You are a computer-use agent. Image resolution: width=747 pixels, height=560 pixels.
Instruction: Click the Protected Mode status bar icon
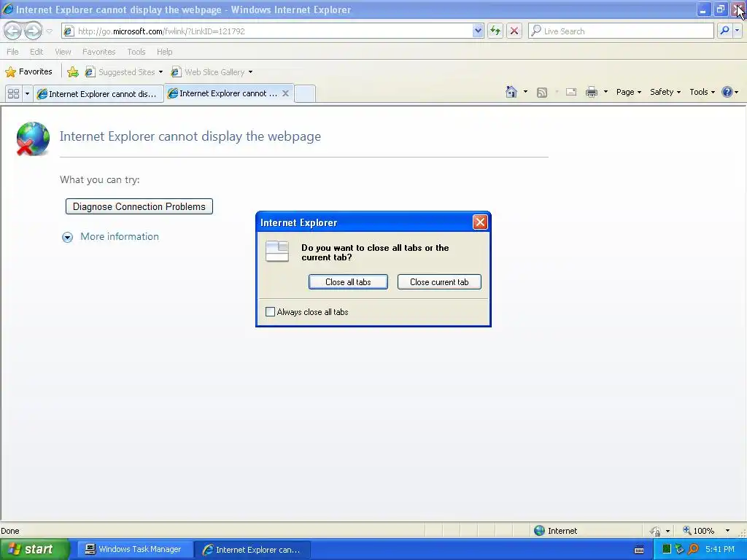(656, 531)
